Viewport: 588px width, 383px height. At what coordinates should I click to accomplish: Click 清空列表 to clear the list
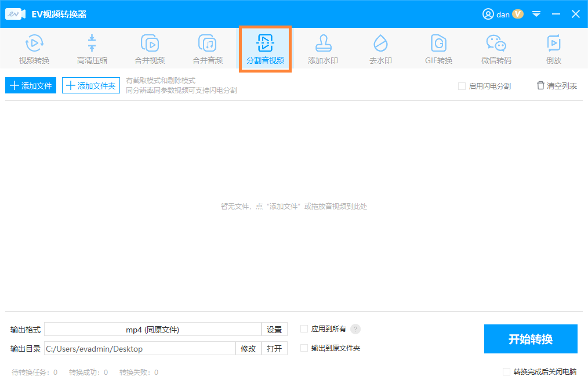557,86
